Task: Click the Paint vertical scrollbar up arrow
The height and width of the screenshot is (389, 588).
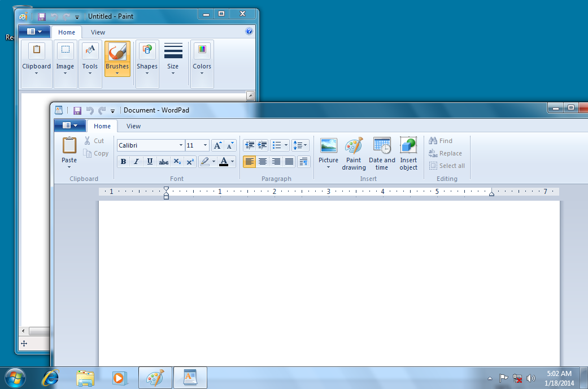Action: tap(250, 96)
